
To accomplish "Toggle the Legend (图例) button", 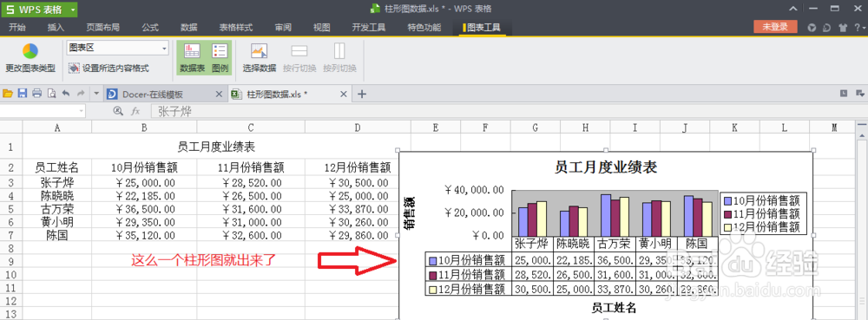I will [220, 58].
